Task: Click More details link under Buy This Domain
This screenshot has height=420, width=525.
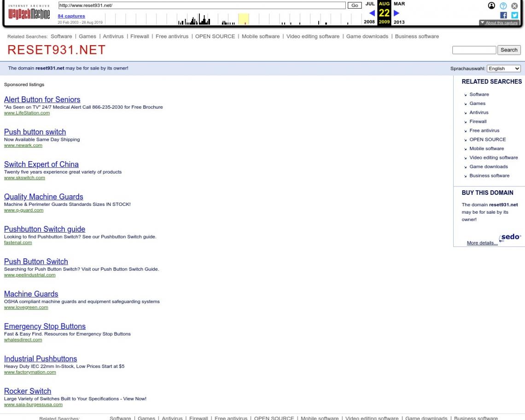Action: point(483,243)
